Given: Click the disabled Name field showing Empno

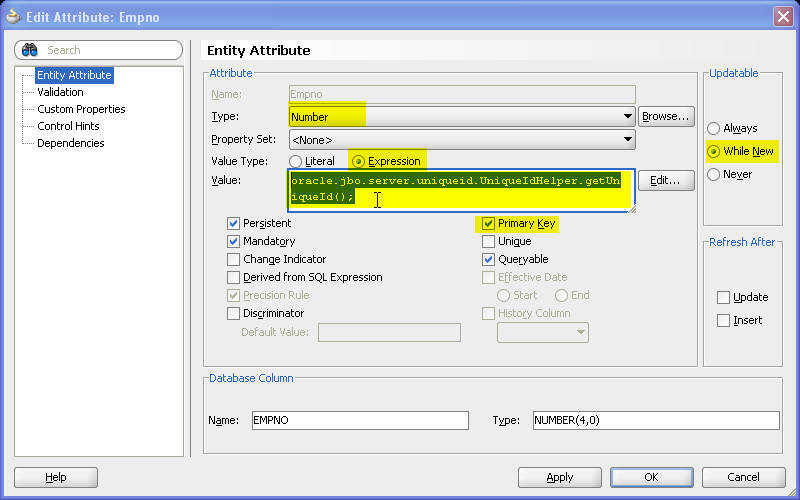Looking at the screenshot, I should (x=462, y=94).
